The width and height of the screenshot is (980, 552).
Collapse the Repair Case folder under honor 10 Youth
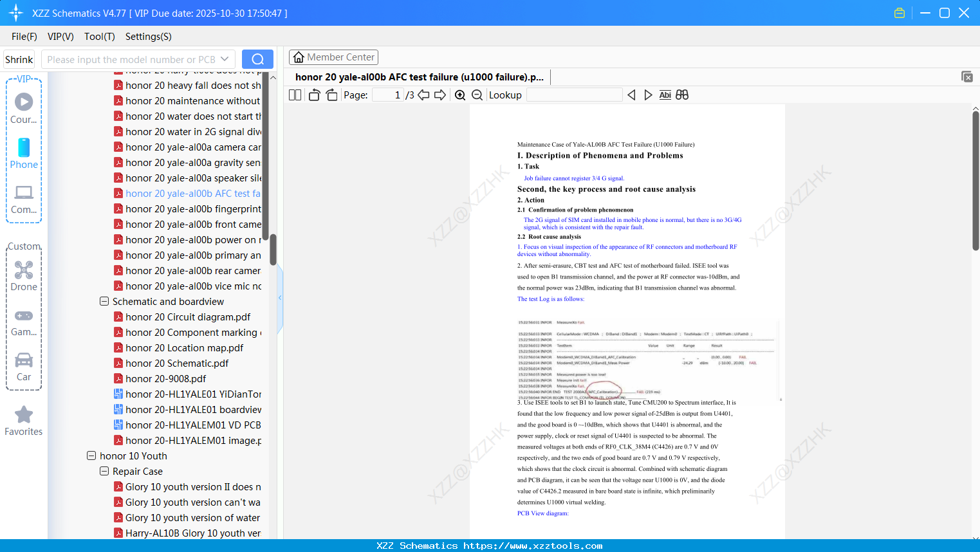(104, 471)
